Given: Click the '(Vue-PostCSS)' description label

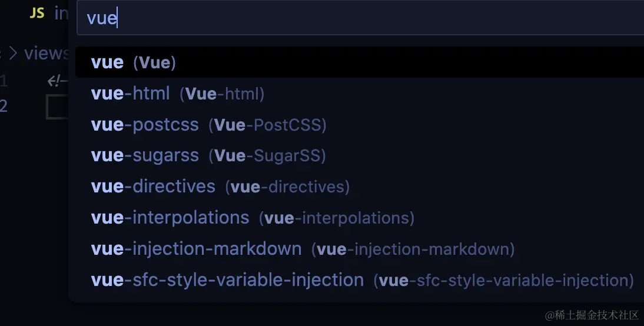Looking at the screenshot, I should point(267,125).
